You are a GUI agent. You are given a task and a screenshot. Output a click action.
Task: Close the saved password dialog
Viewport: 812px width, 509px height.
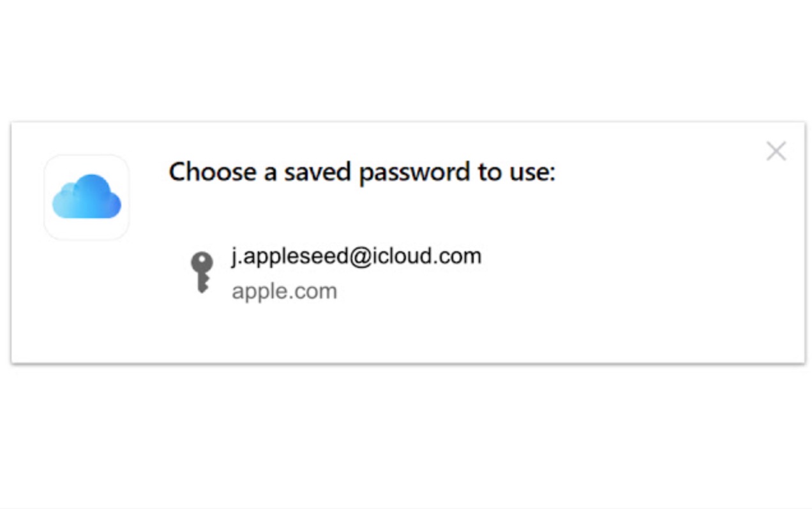pos(776,151)
